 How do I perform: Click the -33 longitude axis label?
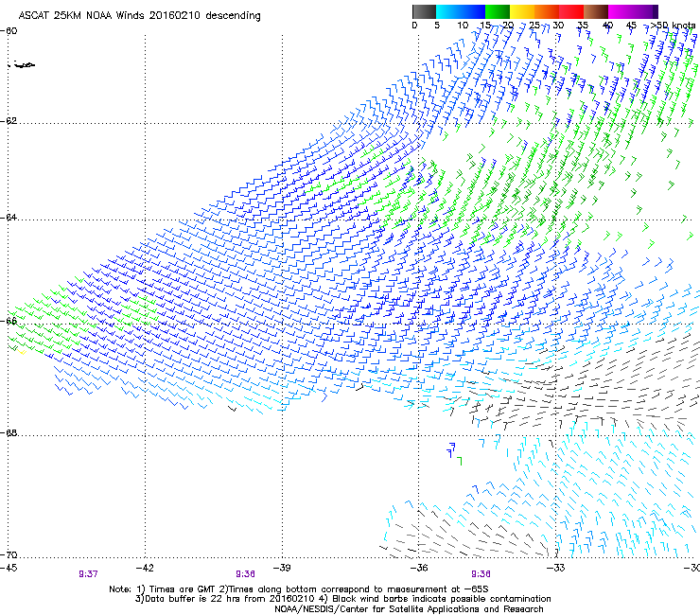point(556,568)
